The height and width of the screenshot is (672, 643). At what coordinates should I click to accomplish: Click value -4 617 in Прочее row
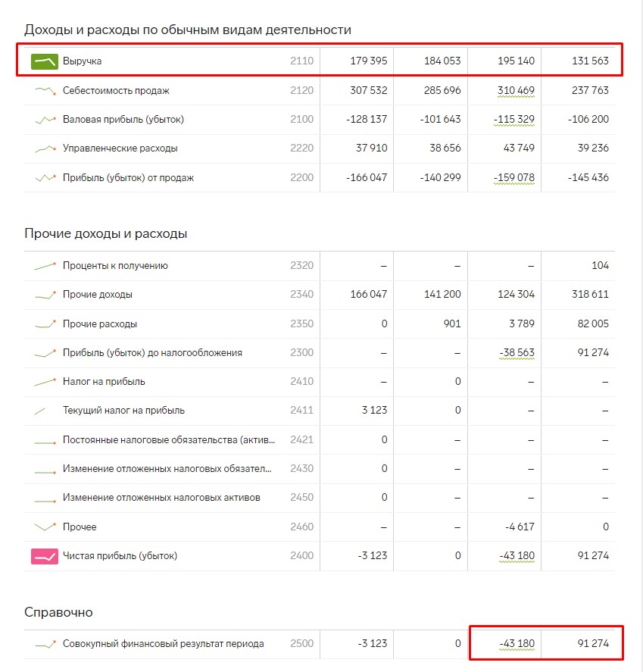pos(520,527)
